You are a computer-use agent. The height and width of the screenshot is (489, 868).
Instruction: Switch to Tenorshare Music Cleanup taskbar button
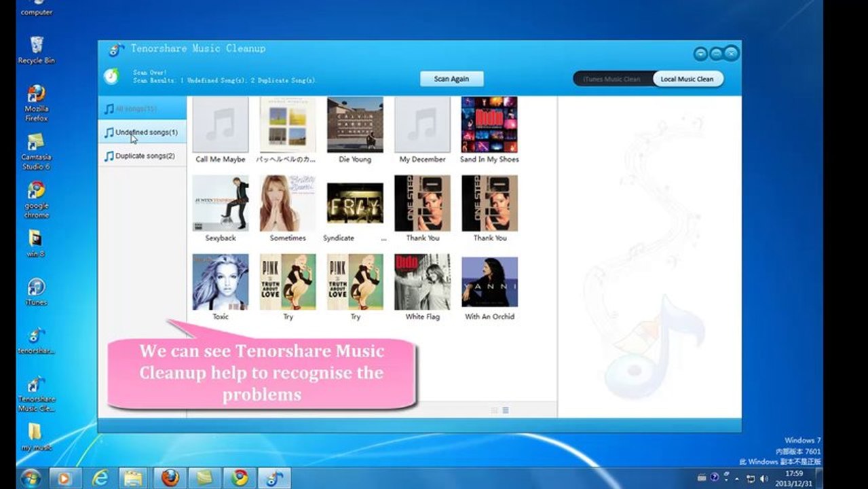(x=274, y=478)
